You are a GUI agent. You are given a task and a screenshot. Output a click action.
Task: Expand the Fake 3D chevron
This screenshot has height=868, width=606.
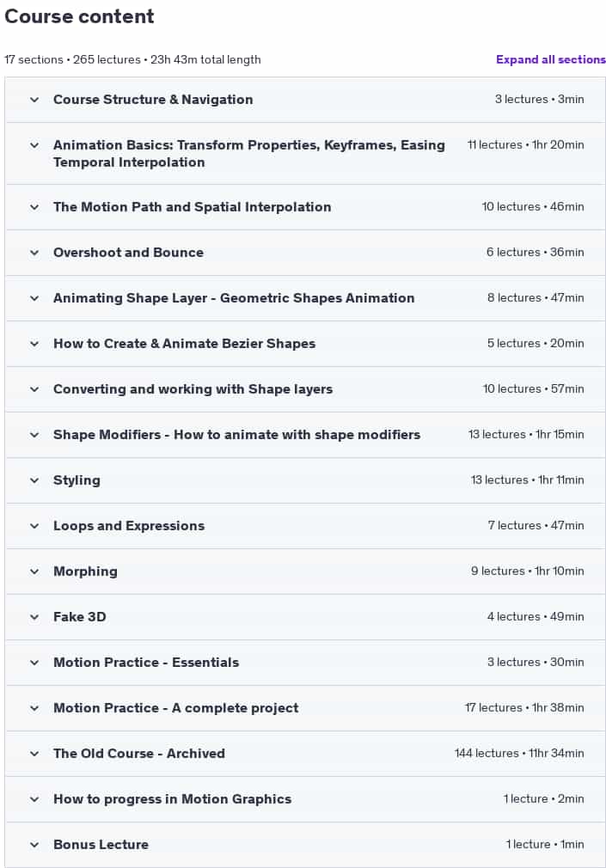(x=34, y=617)
